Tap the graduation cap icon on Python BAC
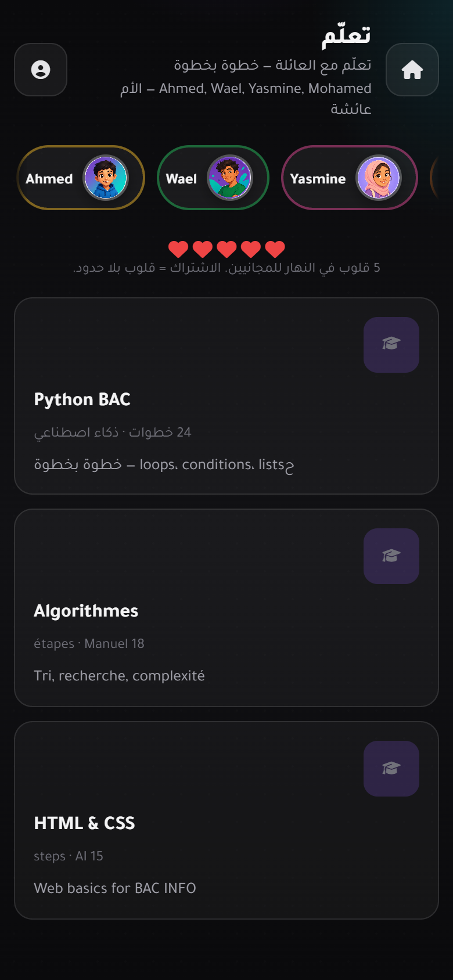453x980 pixels. point(391,345)
